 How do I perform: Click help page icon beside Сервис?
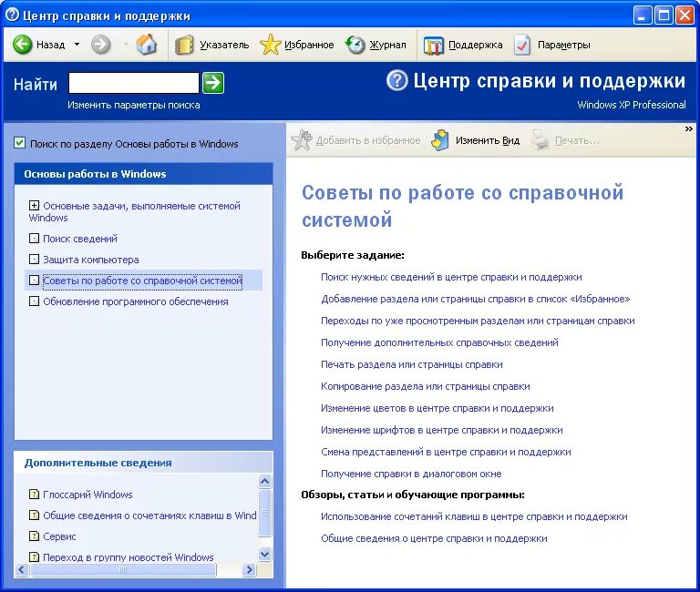coord(34,536)
